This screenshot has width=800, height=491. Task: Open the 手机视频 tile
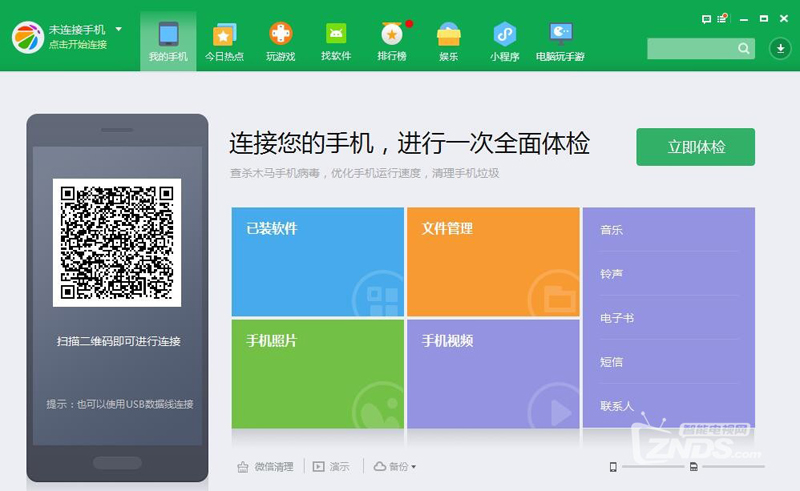coord(493,374)
